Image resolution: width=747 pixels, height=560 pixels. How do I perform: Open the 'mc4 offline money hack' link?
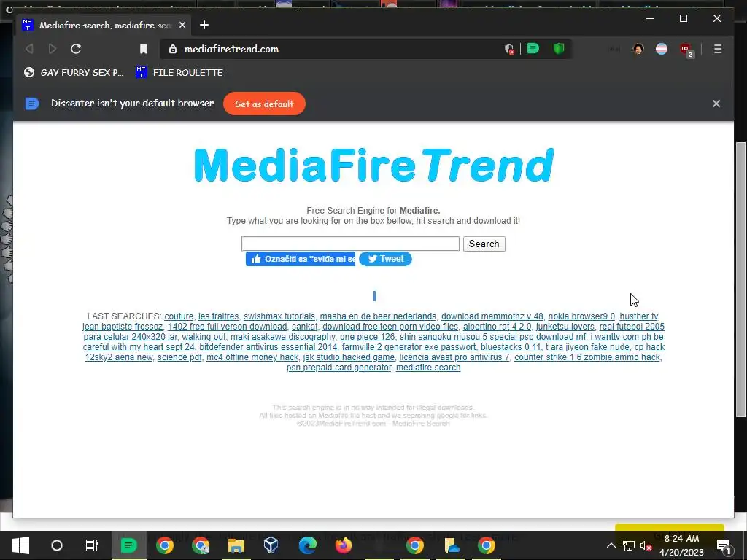(x=252, y=357)
